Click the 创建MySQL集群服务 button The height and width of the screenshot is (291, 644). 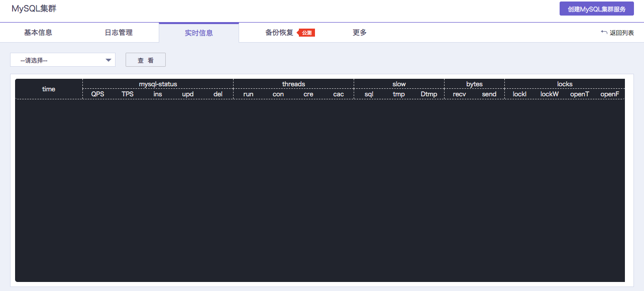pos(597,9)
